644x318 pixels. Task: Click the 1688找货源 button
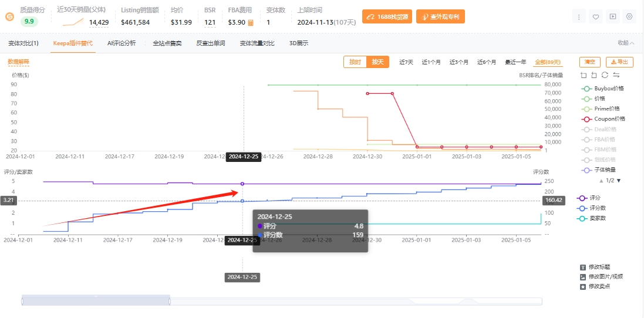387,17
